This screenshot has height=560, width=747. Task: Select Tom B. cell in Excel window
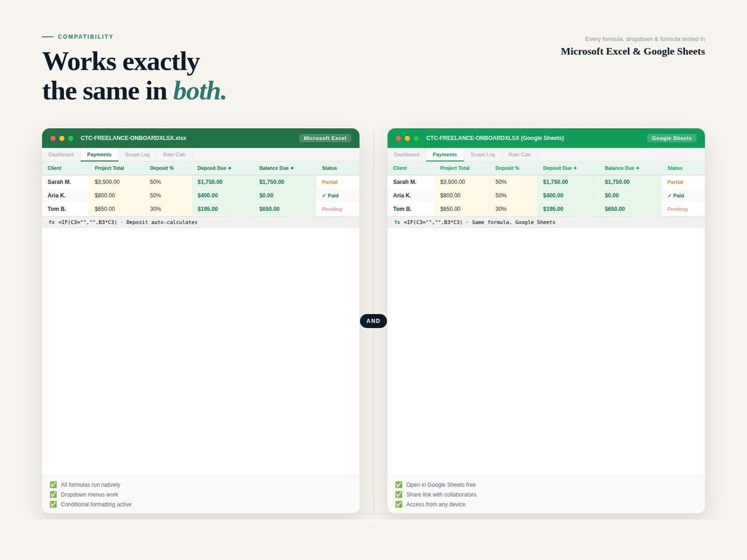[66, 209]
